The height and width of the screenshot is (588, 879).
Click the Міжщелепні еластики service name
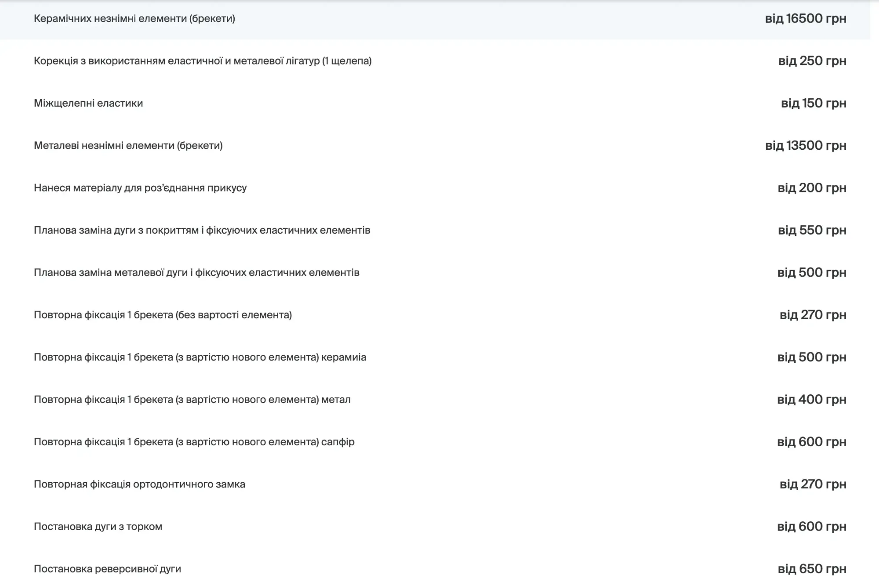[x=88, y=103]
